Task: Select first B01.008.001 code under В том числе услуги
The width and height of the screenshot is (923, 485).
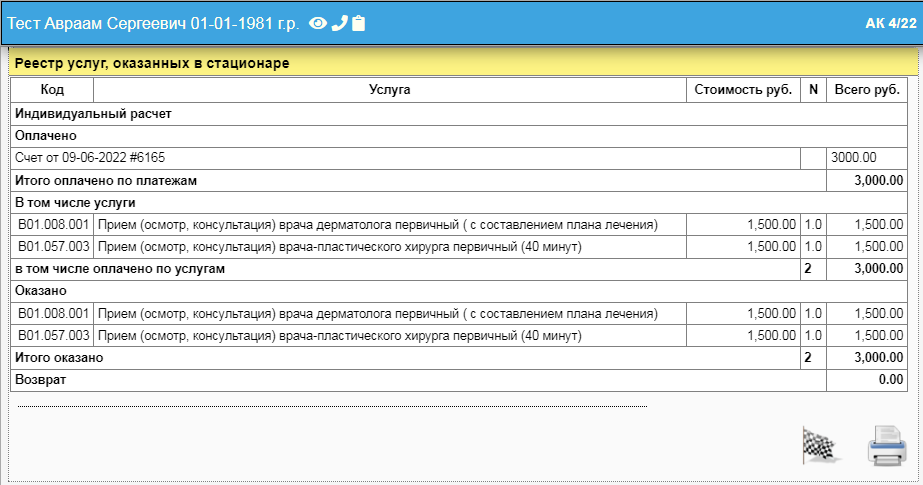Action: 53,224
